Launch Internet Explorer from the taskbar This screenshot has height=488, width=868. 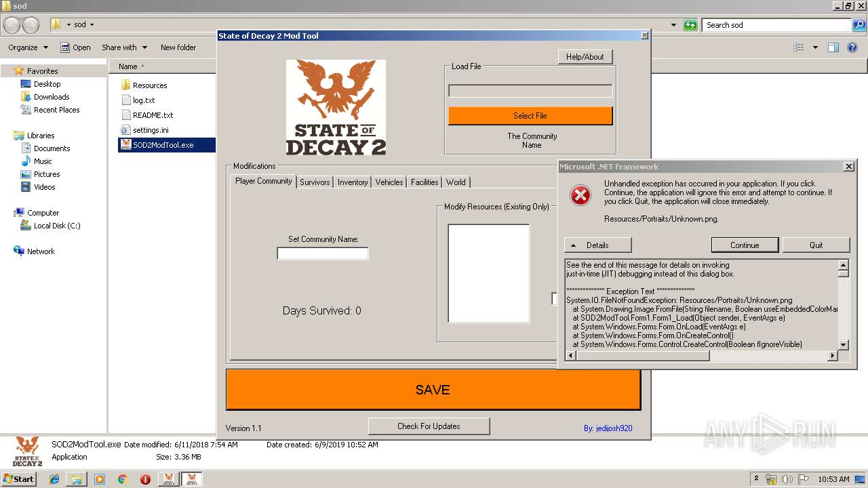(x=54, y=479)
